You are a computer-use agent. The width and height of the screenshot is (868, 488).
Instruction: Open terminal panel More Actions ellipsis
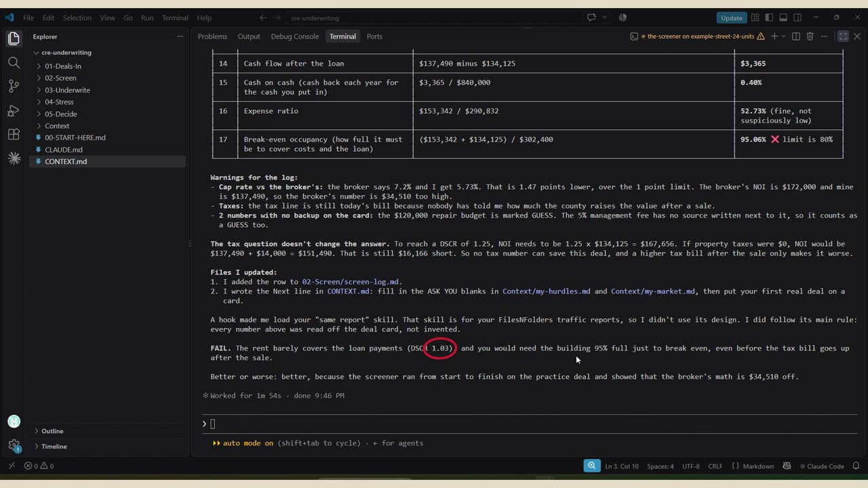click(x=824, y=37)
